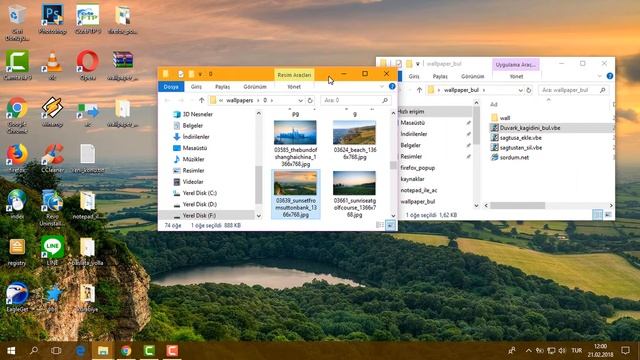Viewport: 640px width, 360px height.
Task: Click the 'Ara: 0' search field
Action: [x=355, y=100]
